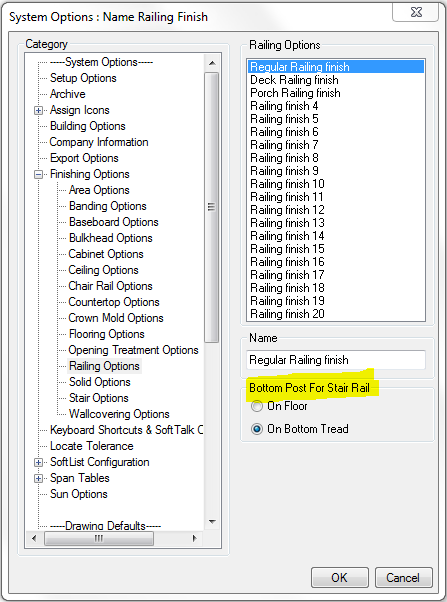Expand the Span Tables node
Viewport: 447px width, 602px height.
38,478
